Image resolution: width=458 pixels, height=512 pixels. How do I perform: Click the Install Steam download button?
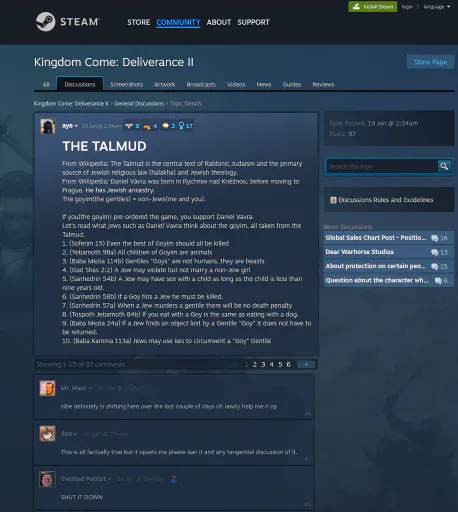[373, 7]
